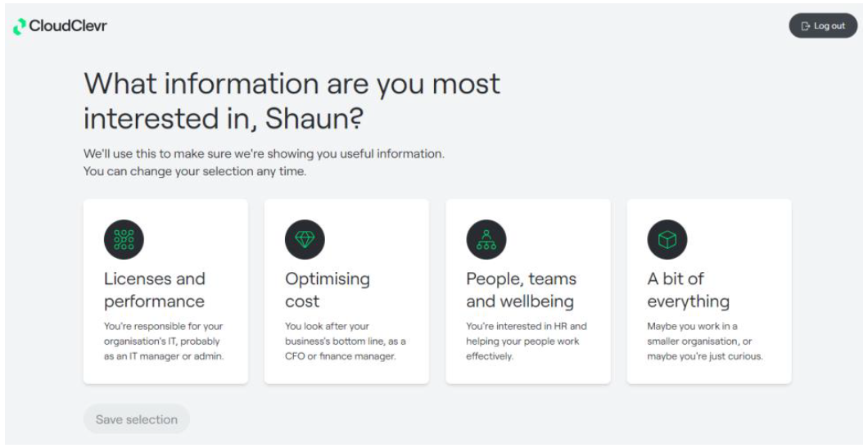This screenshot has height=448, width=868.
Task: Click the smaller organisation description text
Action: click(x=705, y=342)
